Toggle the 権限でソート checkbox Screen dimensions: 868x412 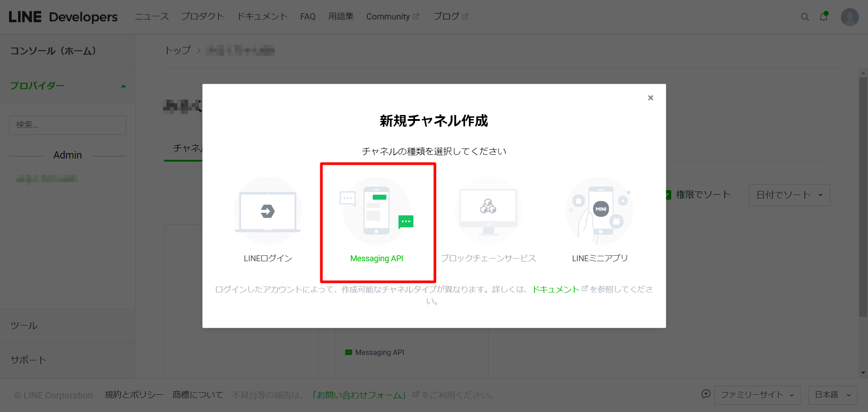pyautogui.click(x=668, y=195)
